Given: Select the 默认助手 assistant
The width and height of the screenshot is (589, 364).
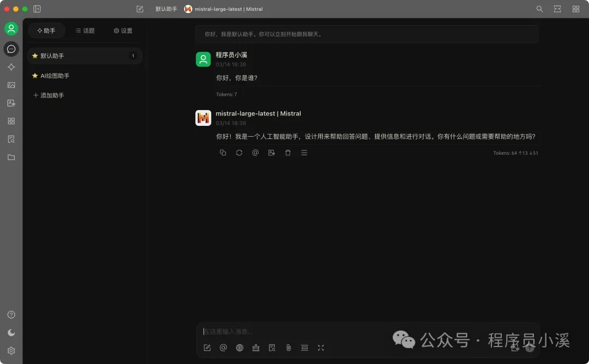Looking at the screenshot, I should coord(85,56).
